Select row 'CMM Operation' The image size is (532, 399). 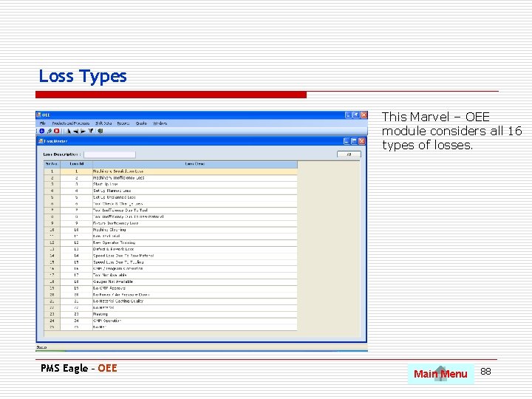pyautogui.click(x=171, y=321)
